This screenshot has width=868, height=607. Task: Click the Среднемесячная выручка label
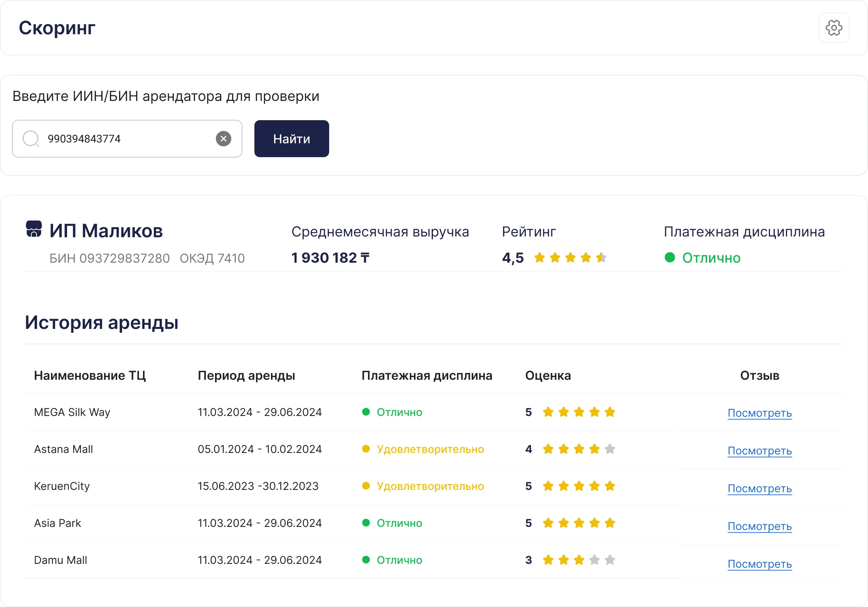380,232
